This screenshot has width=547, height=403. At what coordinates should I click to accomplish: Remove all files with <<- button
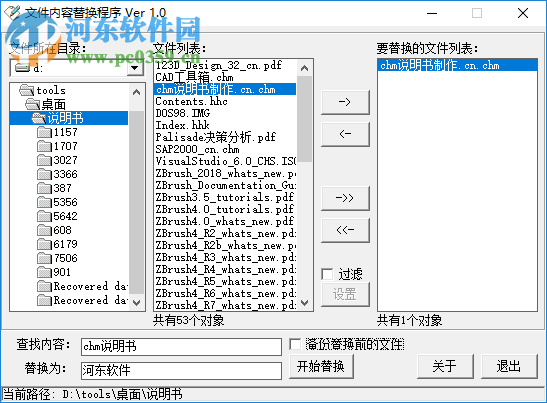click(x=345, y=230)
